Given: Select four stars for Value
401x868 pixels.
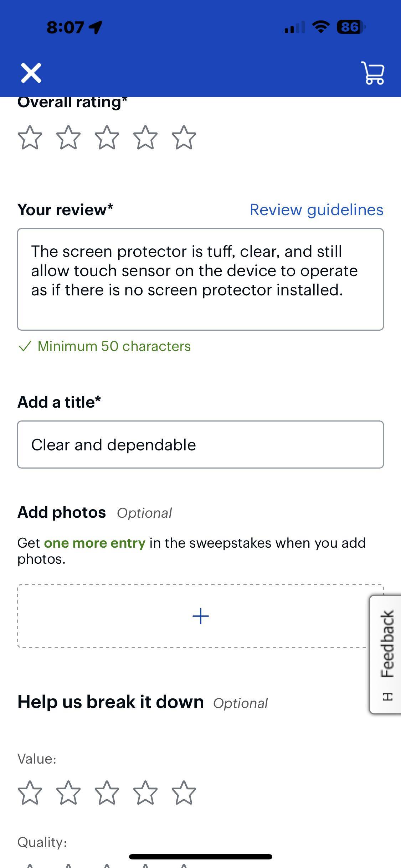Looking at the screenshot, I should (145, 793).
